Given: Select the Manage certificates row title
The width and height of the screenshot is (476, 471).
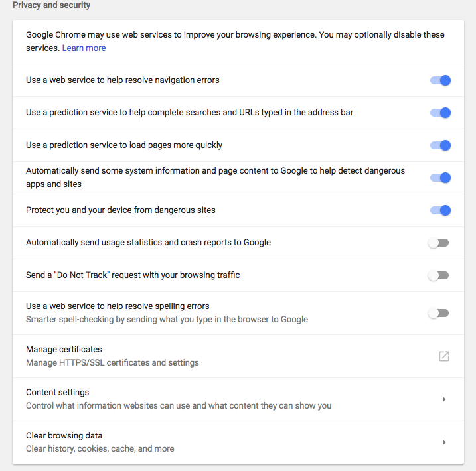Looking at the screenshot, I should pos(64,350).
